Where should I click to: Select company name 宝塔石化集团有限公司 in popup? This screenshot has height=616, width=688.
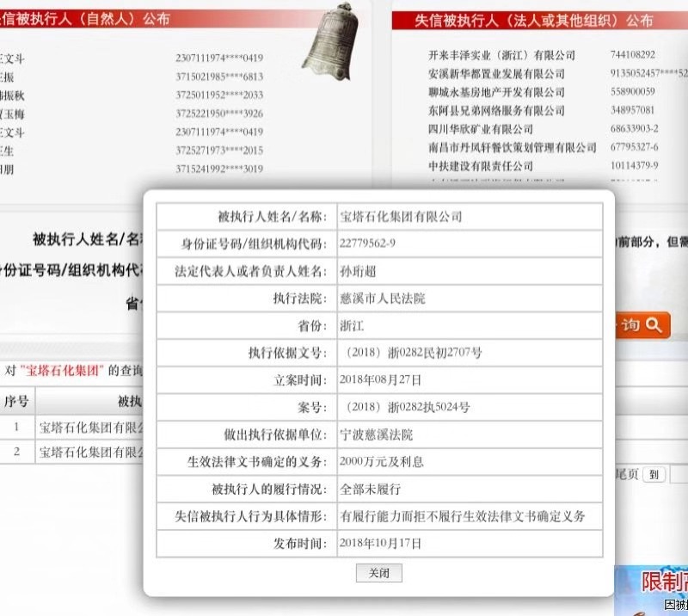401,217
